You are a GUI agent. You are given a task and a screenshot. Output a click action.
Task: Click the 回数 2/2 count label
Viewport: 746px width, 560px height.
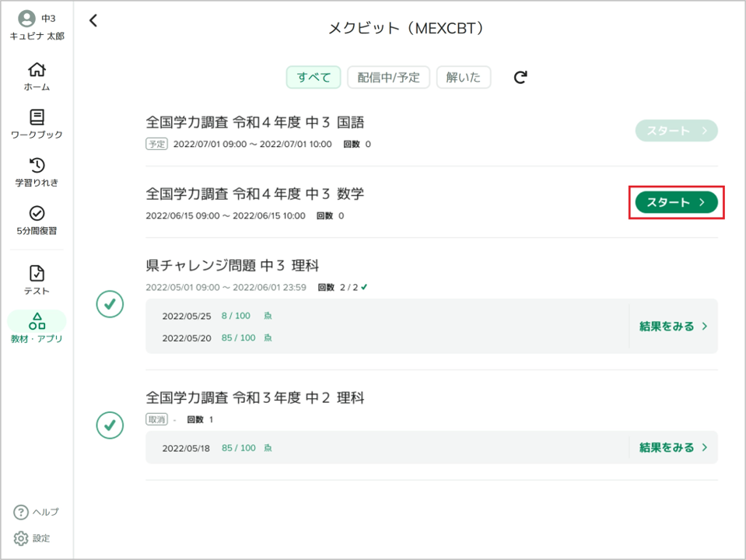pyautogui.click(x=342, y=287)
